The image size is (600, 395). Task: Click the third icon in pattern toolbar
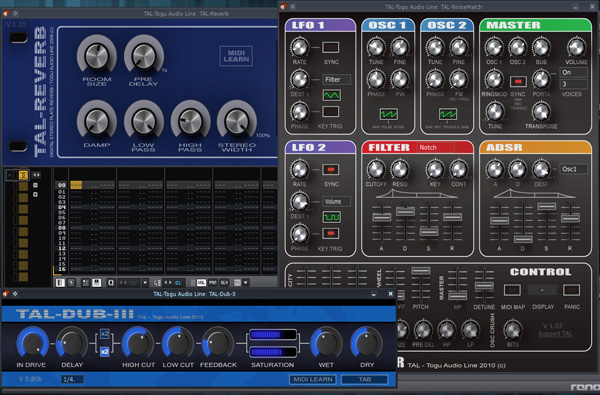pyautogui.click(x=86, y=283)
